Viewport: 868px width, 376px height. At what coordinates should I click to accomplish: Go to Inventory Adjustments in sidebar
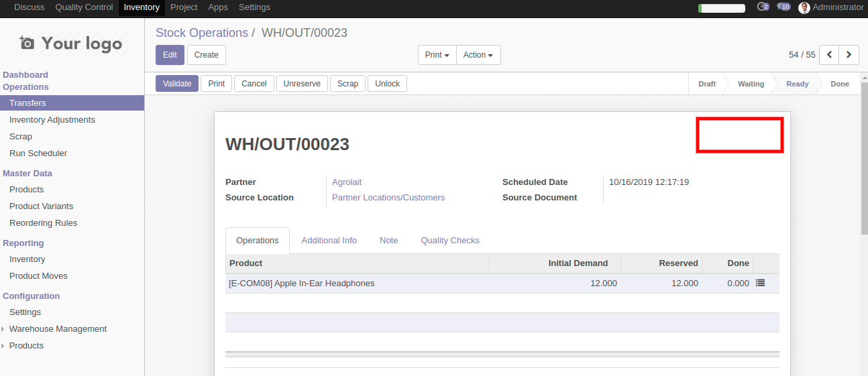tap(52, 120)
